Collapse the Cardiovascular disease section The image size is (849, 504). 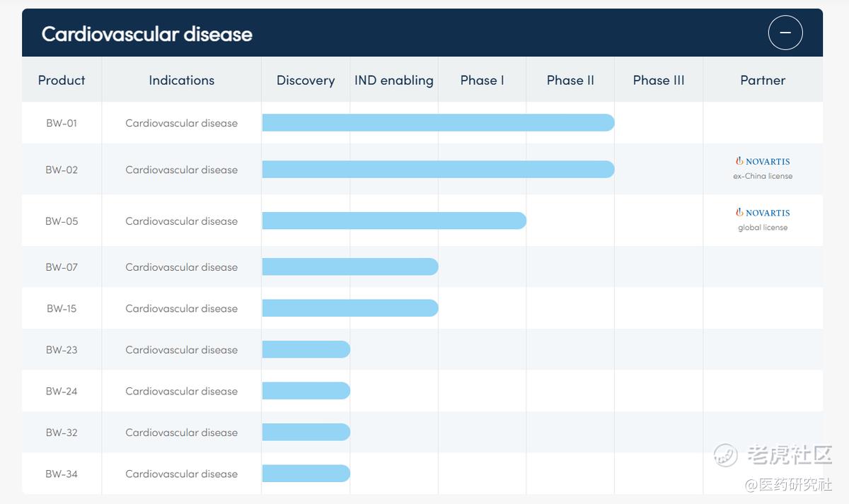coord(785,33)
